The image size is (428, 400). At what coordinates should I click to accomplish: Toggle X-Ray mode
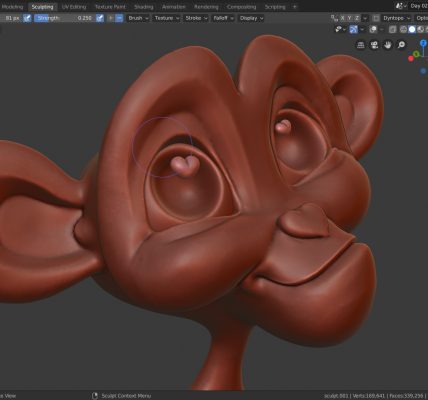393,30
